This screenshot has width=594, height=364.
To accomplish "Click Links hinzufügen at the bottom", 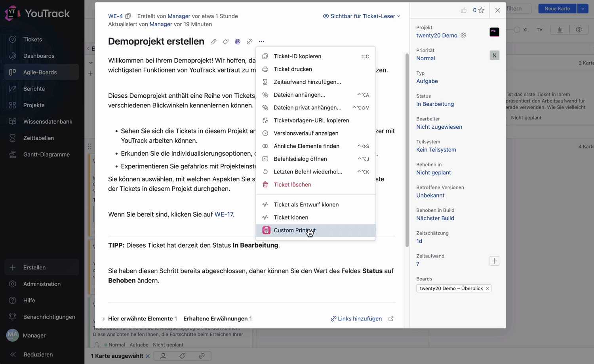I will pos(356,318).
